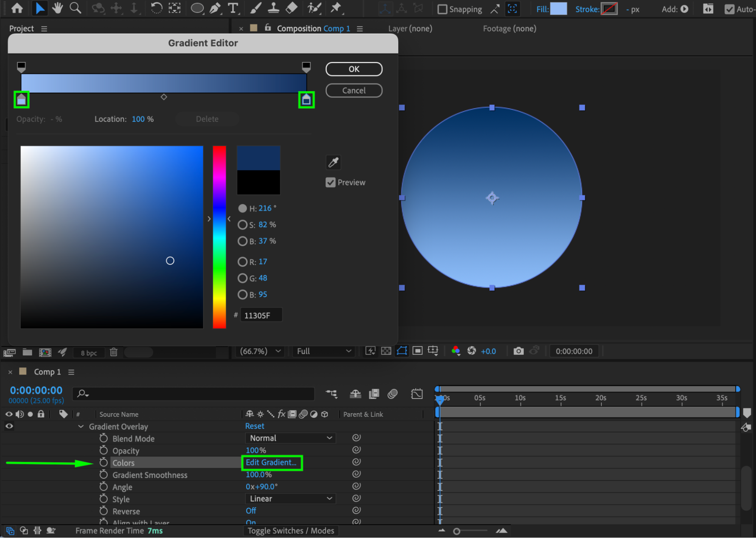Click Reset for Gradient Overlay
This screenshot has height=538, width=756.
click(255, 426)
